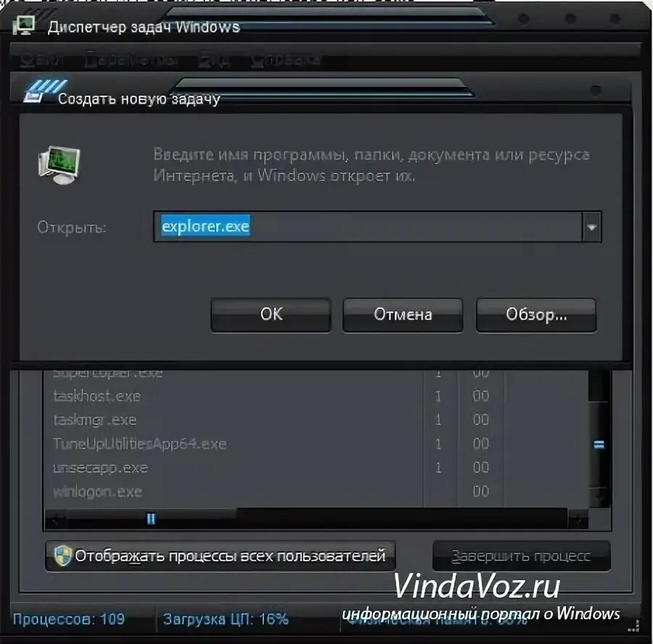Image resolution: width=653 pixels, height=644 pixels.
Task: Click the window resize grip at bottom-right corner
Action: (x=633, y=626)
